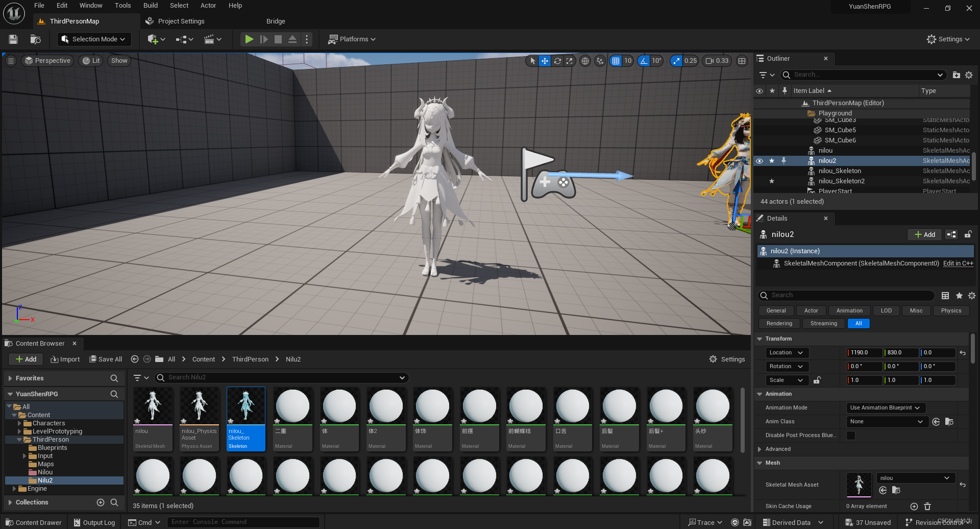Screen dimensions: 980x529
Task: Filter details by Physics category
Action: click(x=951, y=311)
